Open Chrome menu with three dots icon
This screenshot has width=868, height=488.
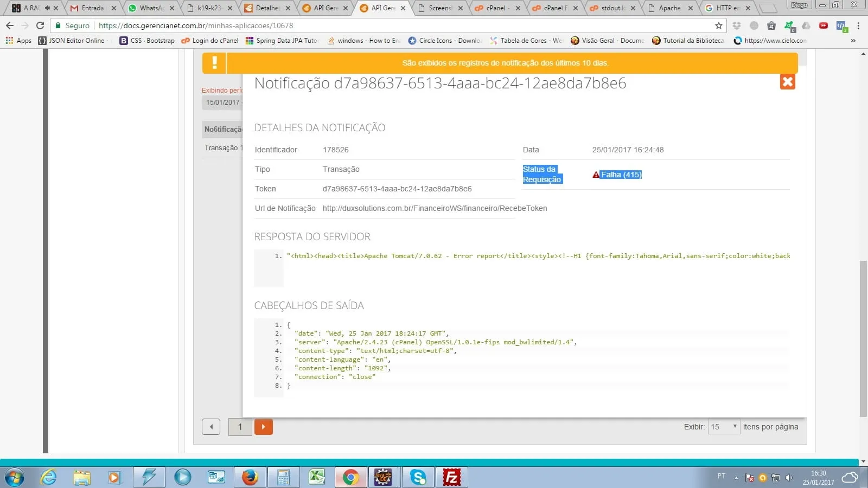pyautogui.click(x=858, y=25)
